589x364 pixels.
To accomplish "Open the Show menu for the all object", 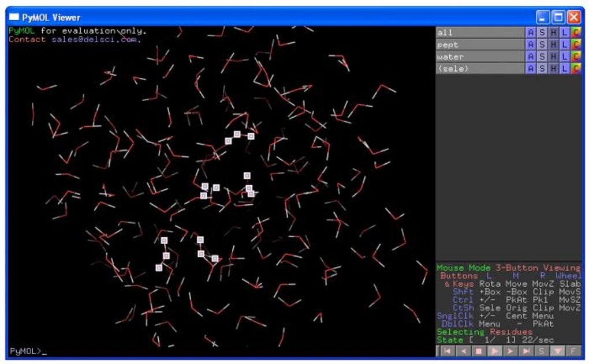I will pyautogui.click(x=542, y=33).
